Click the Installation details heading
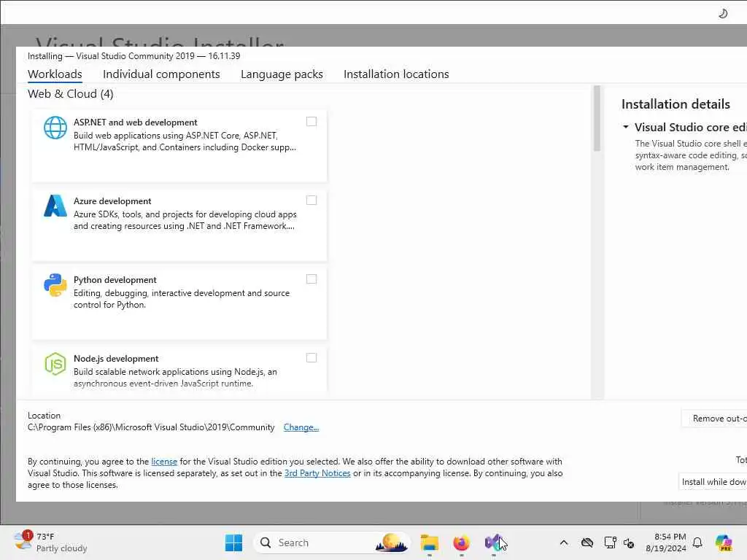This screenshot has height=560, width=747. tap(676, 104)
